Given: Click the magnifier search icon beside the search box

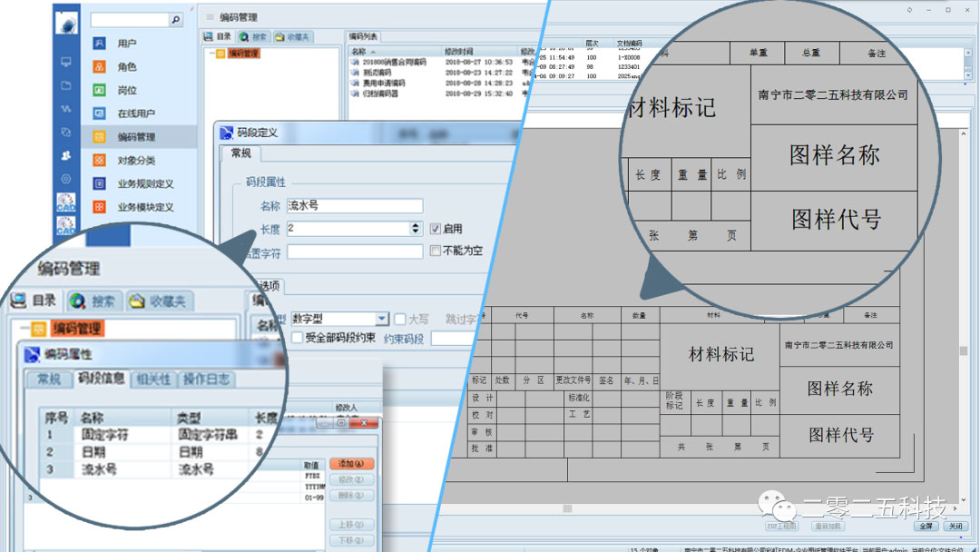Looking at the screenshot, I should click(x=176, y=20).
